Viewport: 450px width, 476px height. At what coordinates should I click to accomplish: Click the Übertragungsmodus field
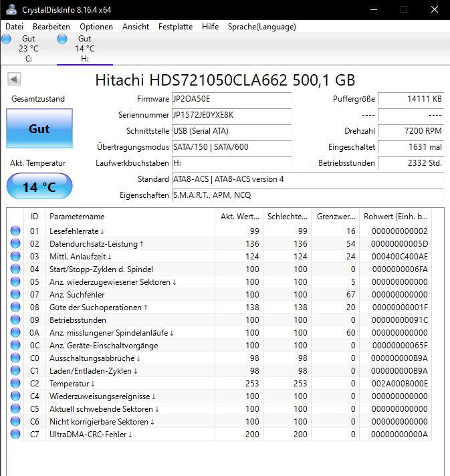[x=231, y=147]
